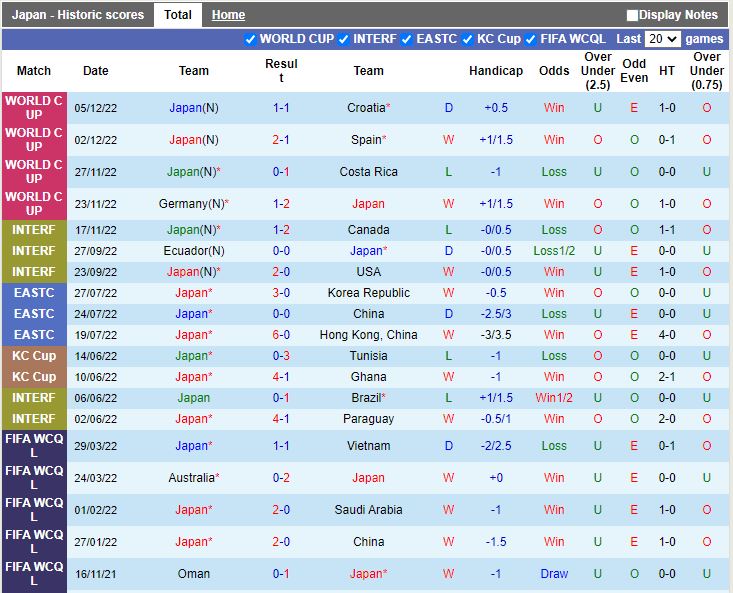Click the Korea Republic team link

pos(368,293)
